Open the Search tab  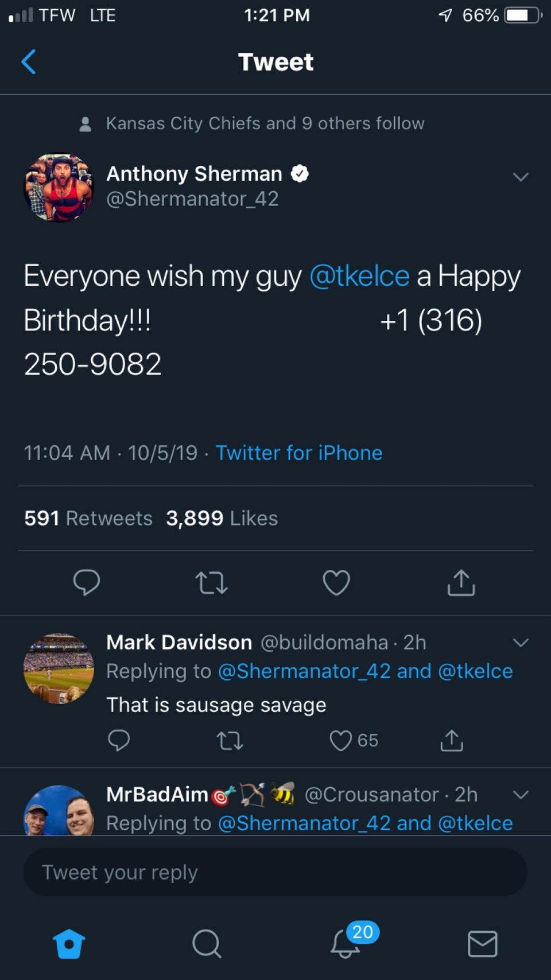207,943
